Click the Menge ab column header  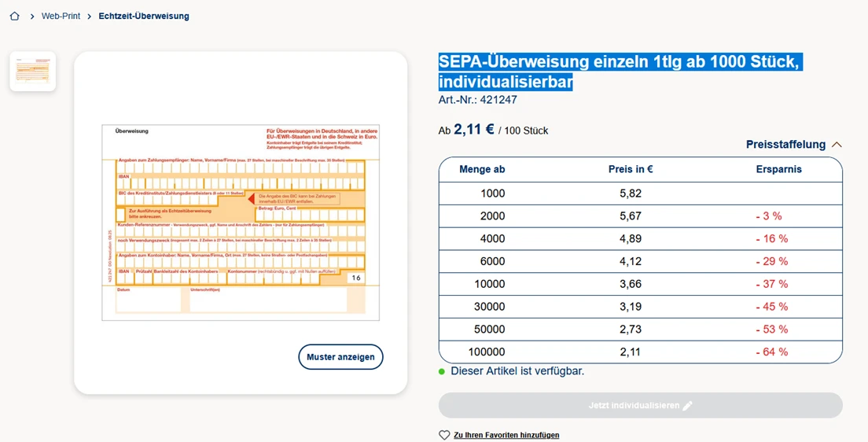coord(482,169)
